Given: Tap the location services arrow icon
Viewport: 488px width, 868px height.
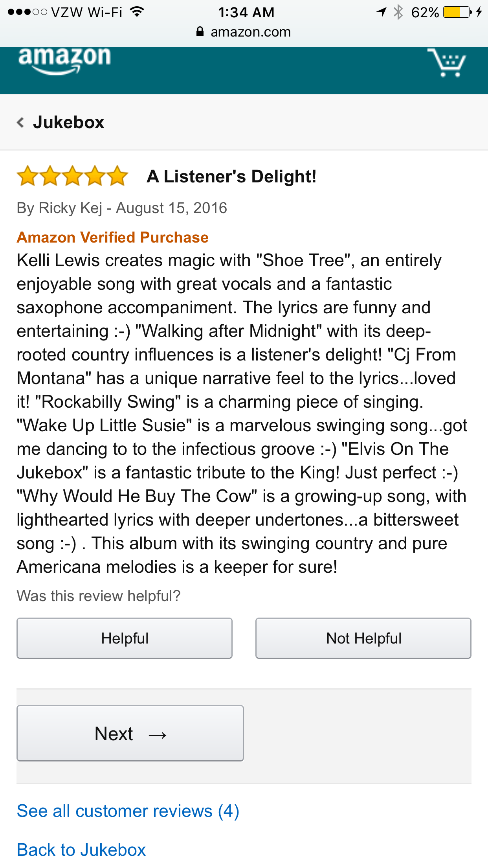Looking at the screenshot, I should click(x=381, y=12).
